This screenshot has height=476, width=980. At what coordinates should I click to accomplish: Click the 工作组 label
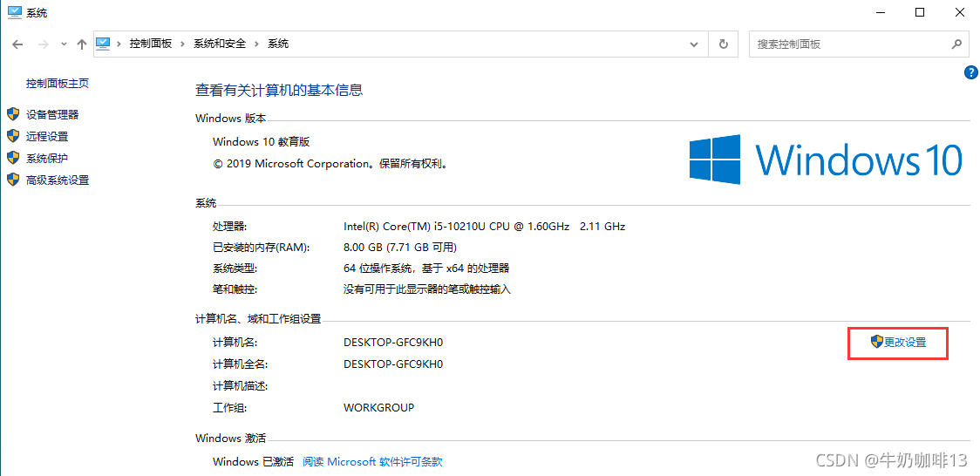tap(229, 408)
